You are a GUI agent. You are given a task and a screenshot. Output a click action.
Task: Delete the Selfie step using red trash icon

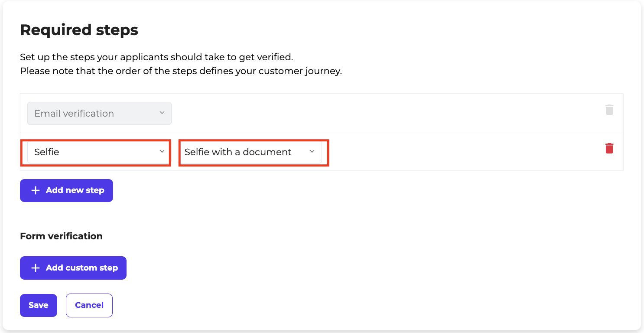609,148
